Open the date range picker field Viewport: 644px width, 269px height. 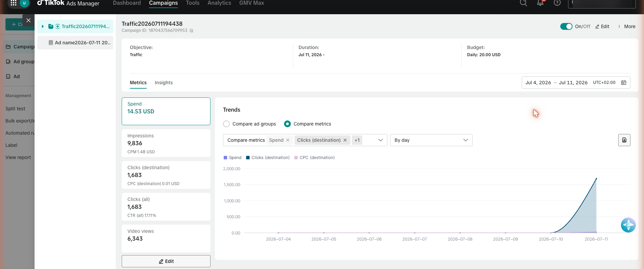576,83
